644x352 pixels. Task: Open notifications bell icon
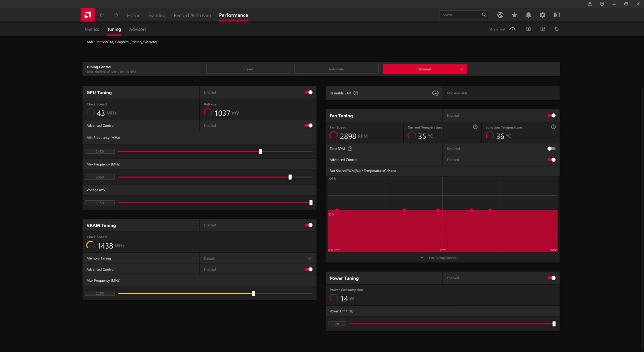tap(528, 15)
